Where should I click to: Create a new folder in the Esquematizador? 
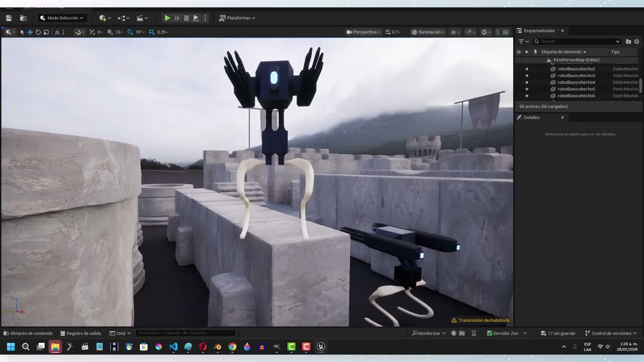pos(628,41)
